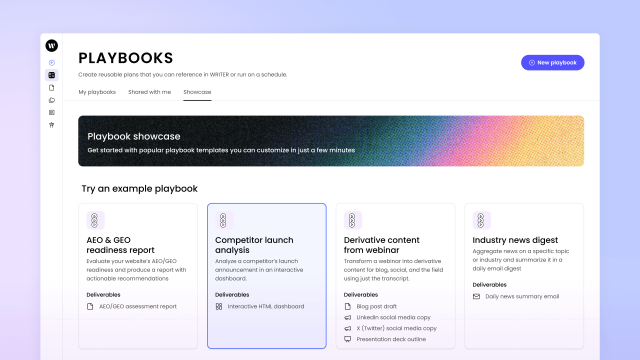This screenshot has width=640, height=360.
Task: Click 'Evaluate your website's AEO/GEO readiness' description
Action: pyautogui.click(x=136, y=270)
